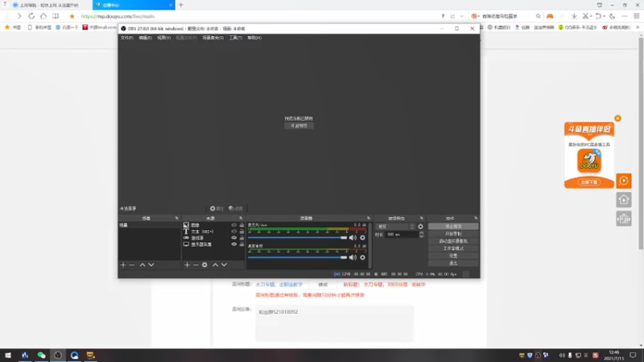
Task: Click the home icon on Douyu sidebar
Action: click(623, 200)
